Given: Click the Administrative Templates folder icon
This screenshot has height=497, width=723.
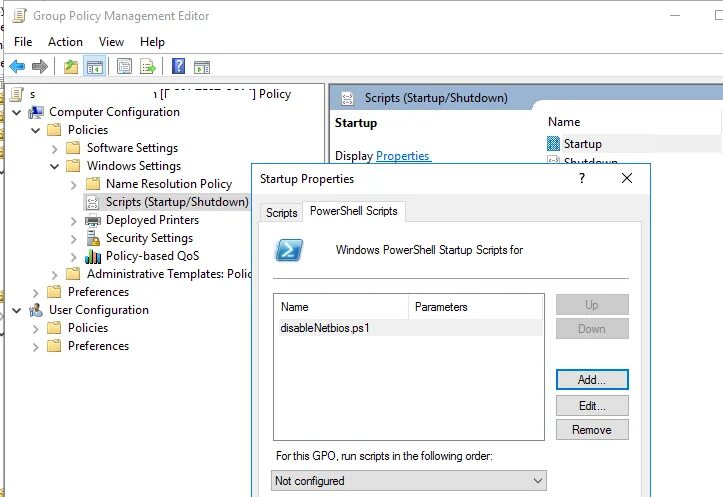Looking at the screenshot, I should [x=73, y=274].
